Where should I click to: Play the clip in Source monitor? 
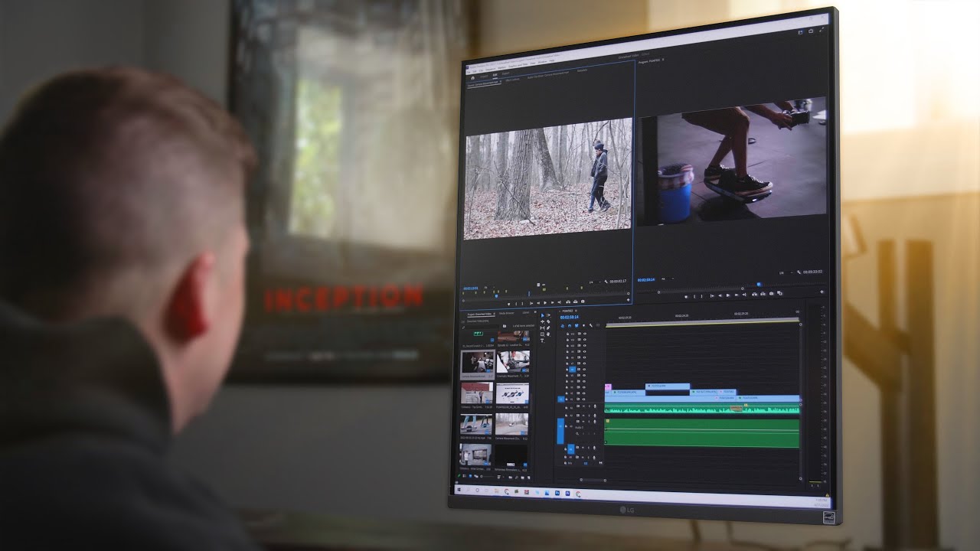coord(545,302)
